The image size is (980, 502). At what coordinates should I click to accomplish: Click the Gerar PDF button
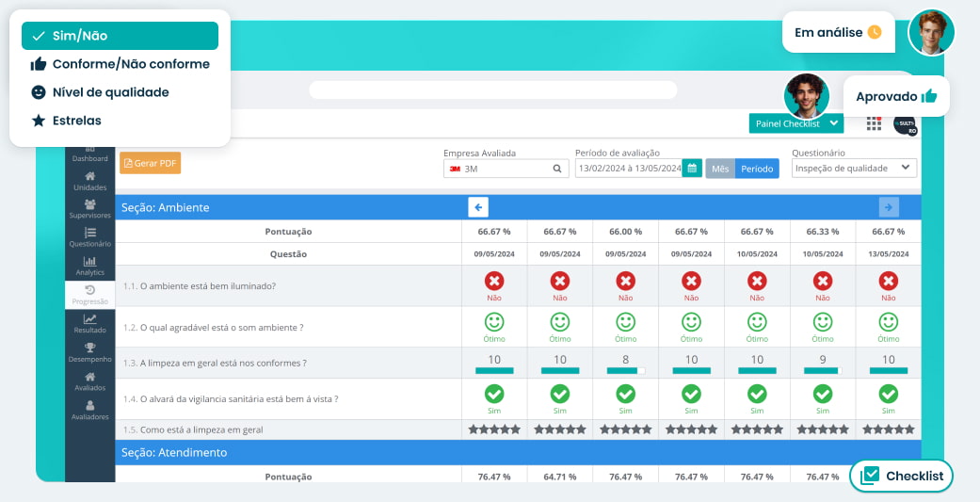(150, 163)
